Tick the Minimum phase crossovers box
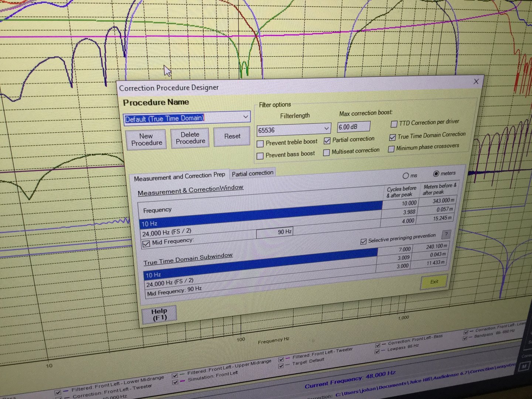This screenshot has width=532, height=399. (391, 149)
